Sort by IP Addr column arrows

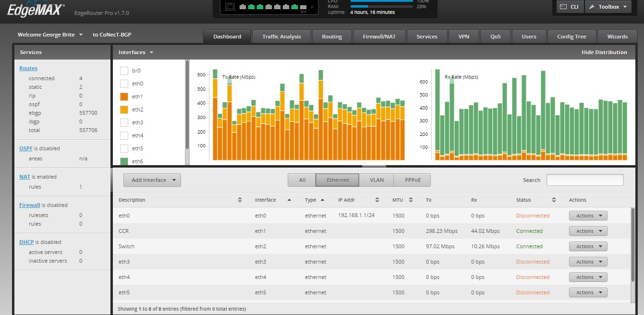pos(377,200)
